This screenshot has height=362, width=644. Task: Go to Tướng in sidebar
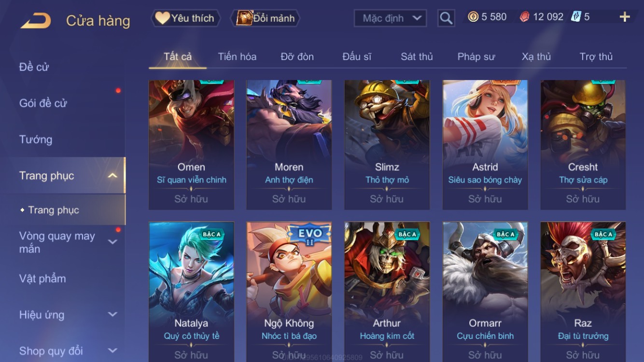pyautogui.click(x=36, y=139)
